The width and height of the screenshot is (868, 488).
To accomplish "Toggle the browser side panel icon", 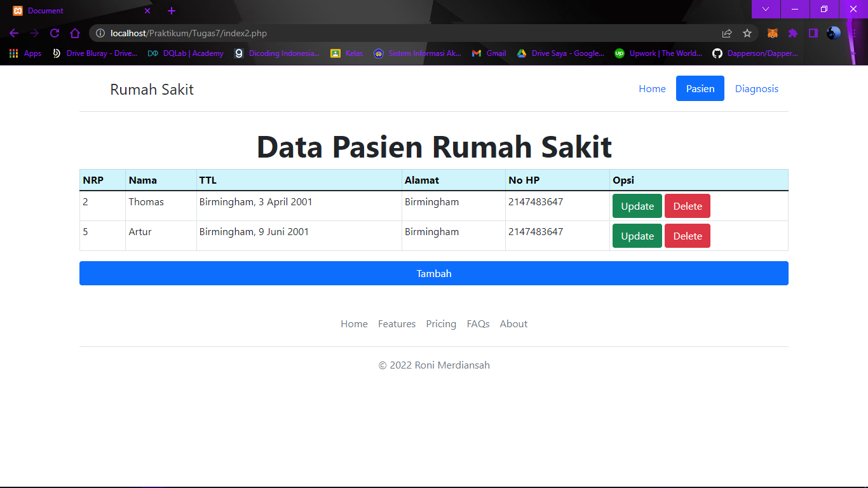I will [x=813, y=33].
